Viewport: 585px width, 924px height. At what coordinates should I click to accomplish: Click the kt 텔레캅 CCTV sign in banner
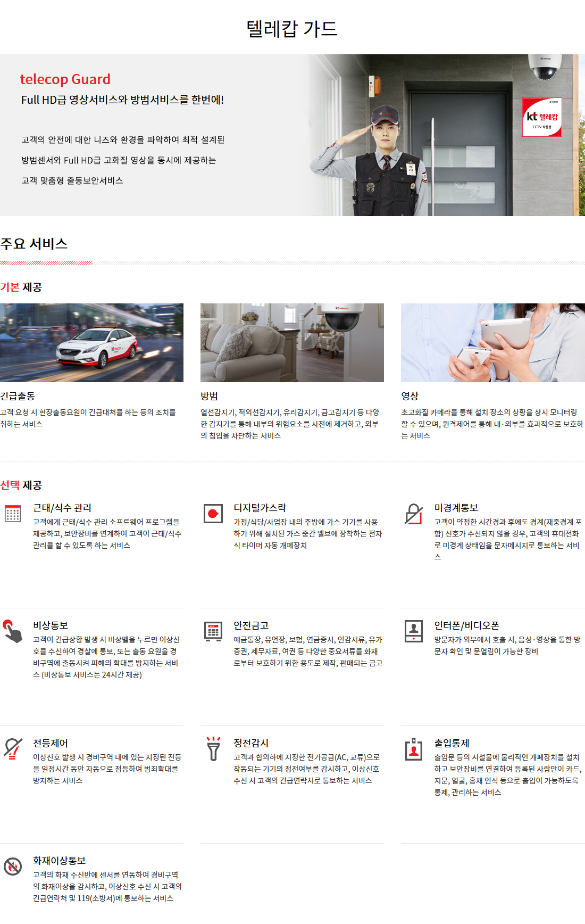coord(542,117)
